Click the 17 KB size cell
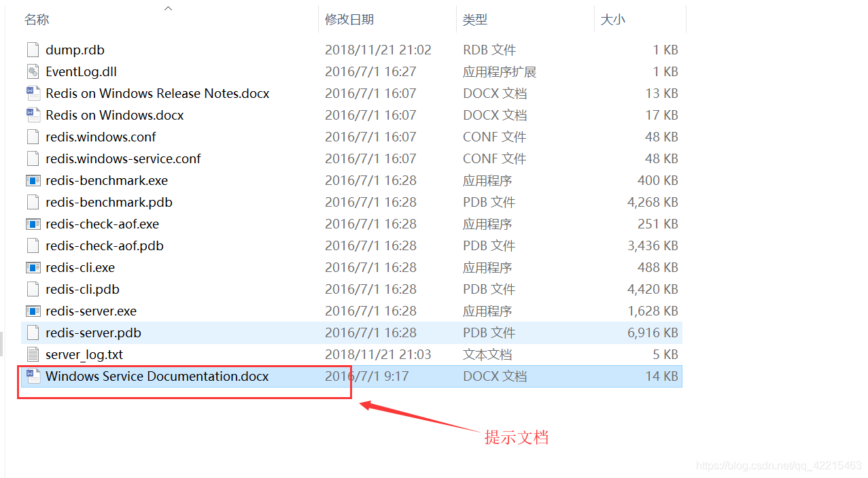Image resolution: width=868 pixels, height=478 pixels. (x=661, y=115)
